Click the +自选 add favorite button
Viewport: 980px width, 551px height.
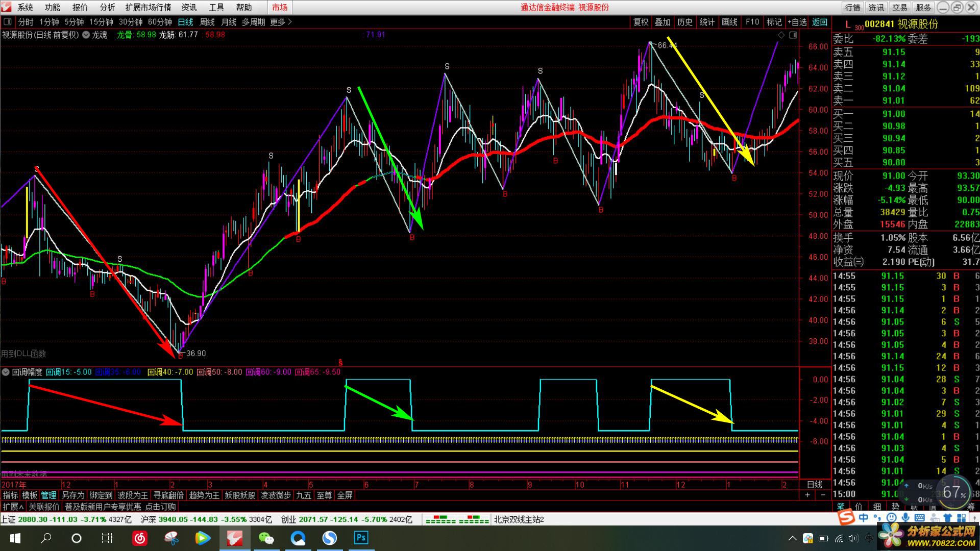coord(797,22)
